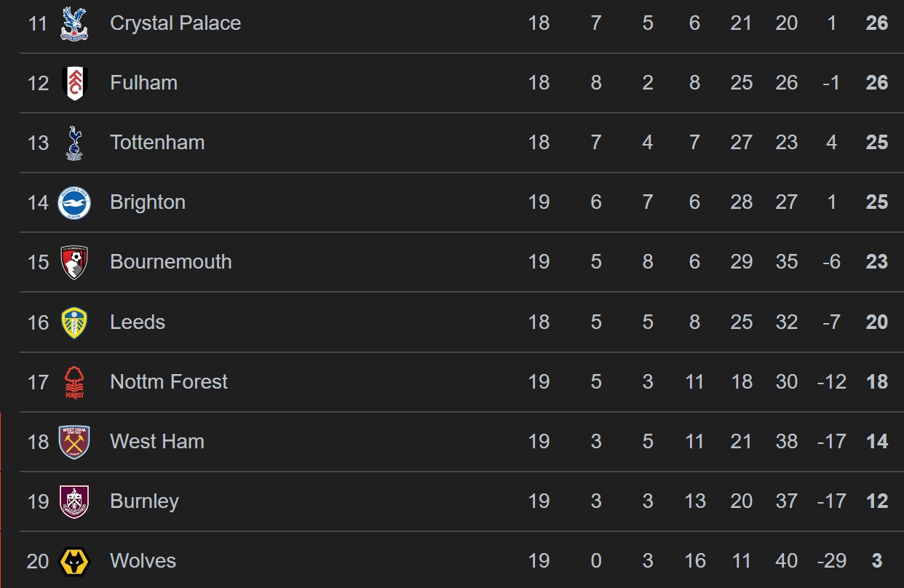Open the Fulham team link
Image resolution: width=904 pixels, height=588 pixels.
(x=143, y=83)
